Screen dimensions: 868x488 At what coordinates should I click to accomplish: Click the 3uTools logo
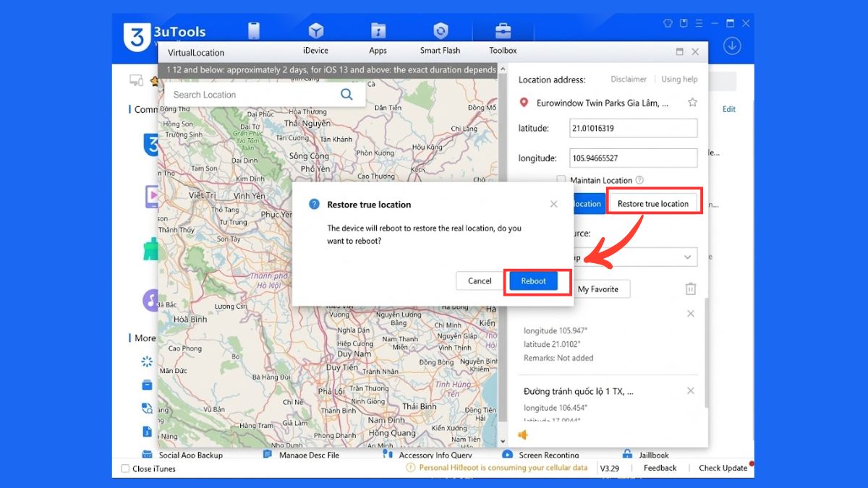point(137,36)
